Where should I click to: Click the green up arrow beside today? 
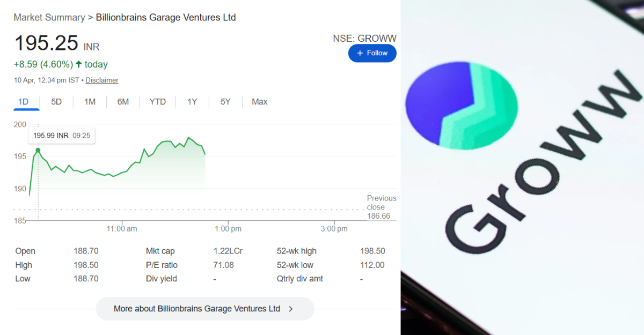click(79, 64)
